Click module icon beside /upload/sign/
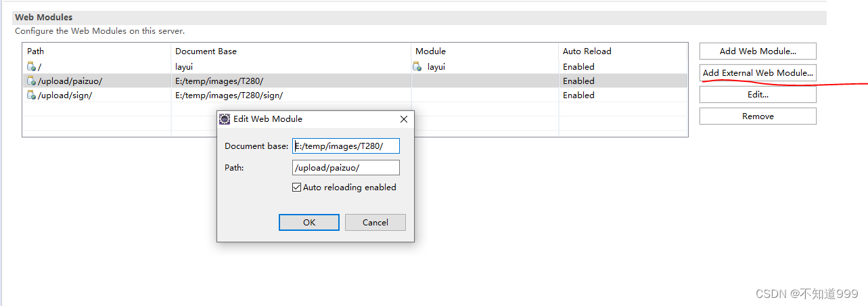 pyautogui.click(x=31, y=95)
